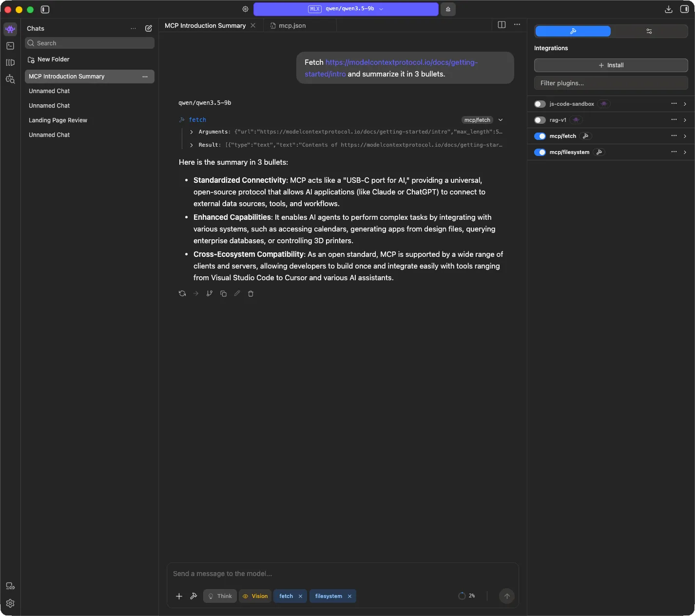The image size is (695, 616).
Task: Branch the conversation from this message
Action: point(210,293)
